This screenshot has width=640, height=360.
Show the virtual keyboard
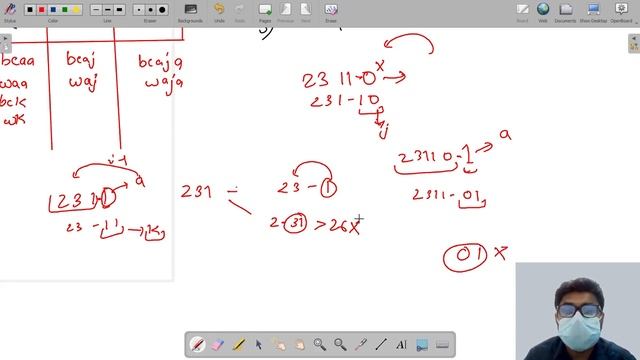pos(442,345)
